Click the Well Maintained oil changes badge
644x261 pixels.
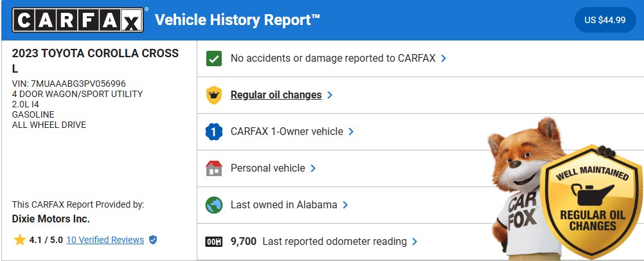click(x=592, y=201)
